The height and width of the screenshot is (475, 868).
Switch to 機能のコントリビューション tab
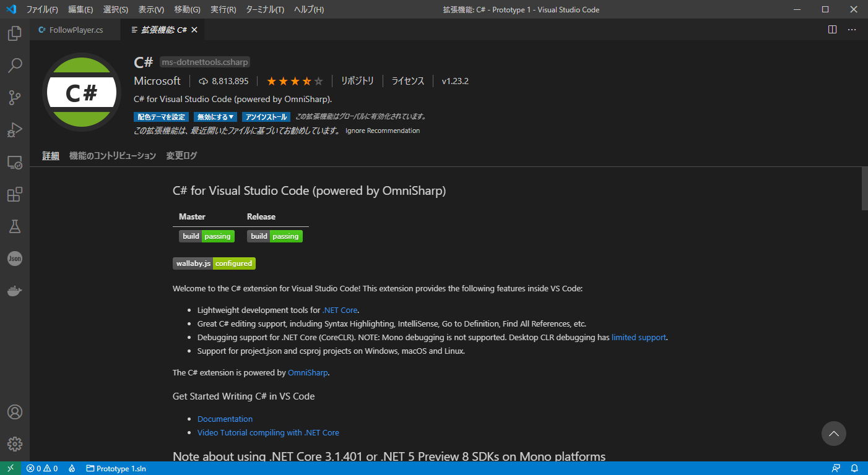(x=113, y=156)
